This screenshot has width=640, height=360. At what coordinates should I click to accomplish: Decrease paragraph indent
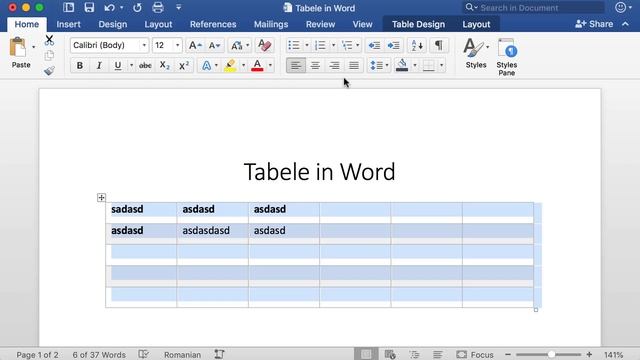coord(374,45)
